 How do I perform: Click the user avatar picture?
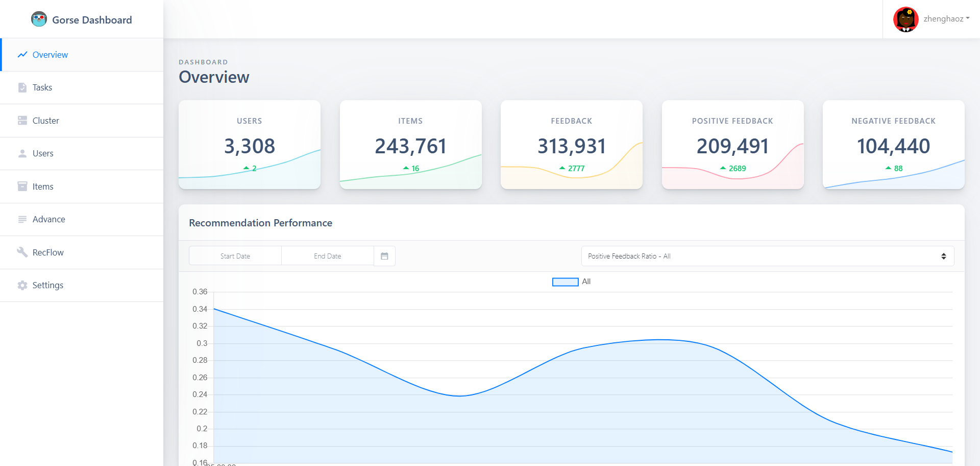click(905, 19)
